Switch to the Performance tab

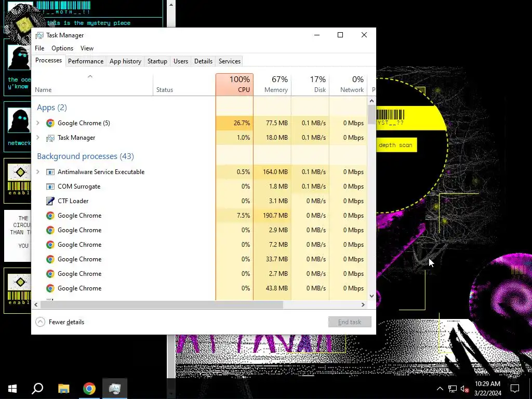click(x=86, y=61)
